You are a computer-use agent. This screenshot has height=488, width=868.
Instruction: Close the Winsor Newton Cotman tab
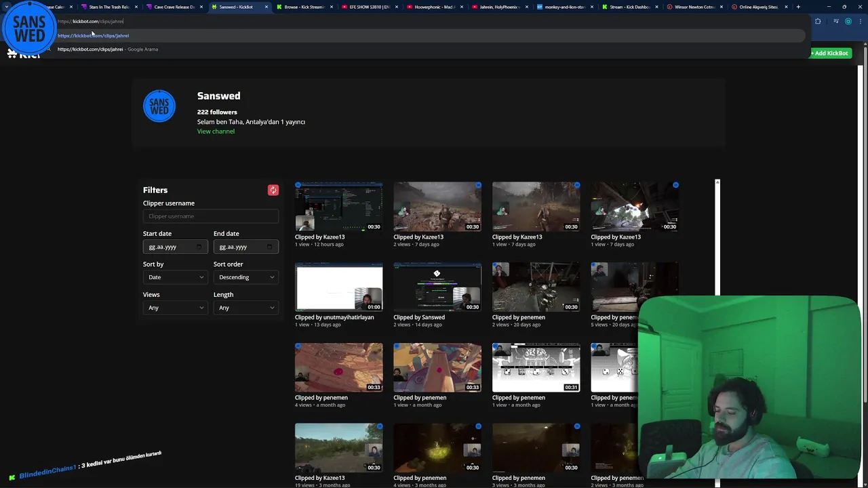722,7
